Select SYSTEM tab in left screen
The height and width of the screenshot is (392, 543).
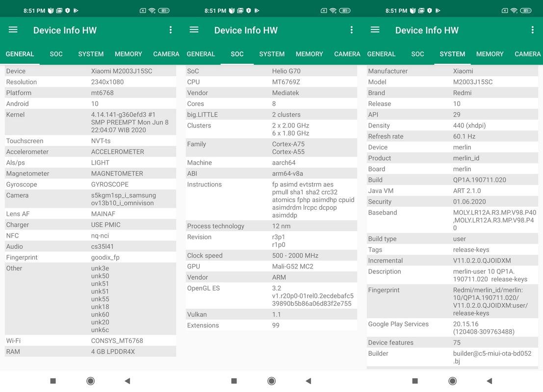click(91, 54)
